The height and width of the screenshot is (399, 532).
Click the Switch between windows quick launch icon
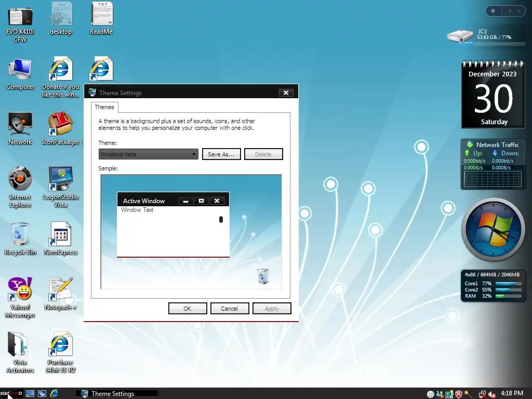[42, 394]
